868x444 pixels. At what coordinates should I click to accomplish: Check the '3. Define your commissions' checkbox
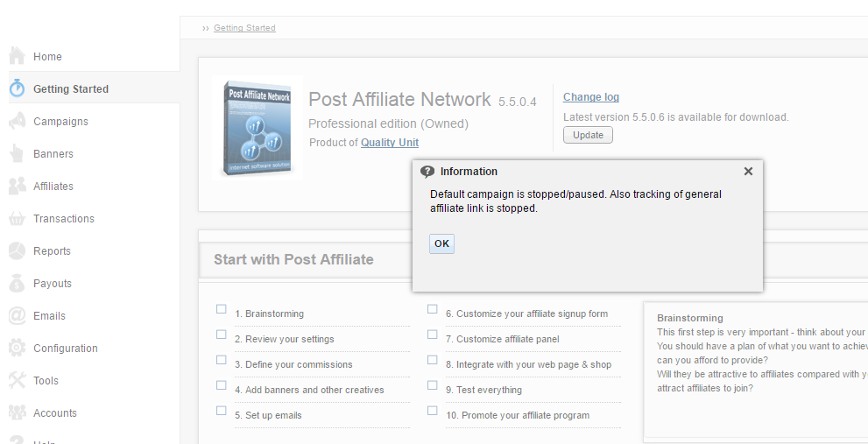[x=222, y=360]
